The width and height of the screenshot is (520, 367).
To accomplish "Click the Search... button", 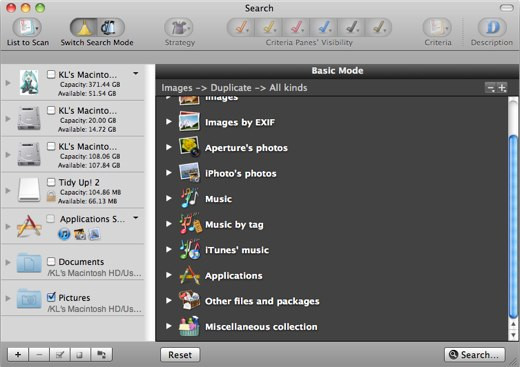I will [475, 355].
